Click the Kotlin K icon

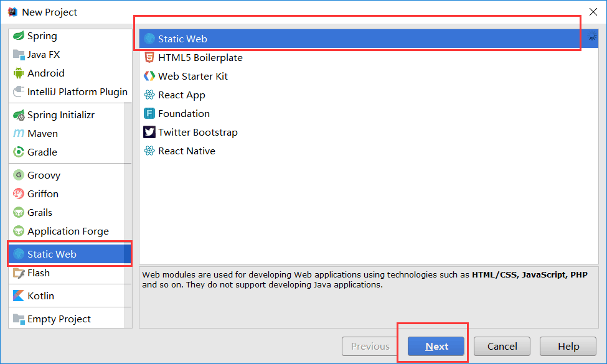coord(19,296)
